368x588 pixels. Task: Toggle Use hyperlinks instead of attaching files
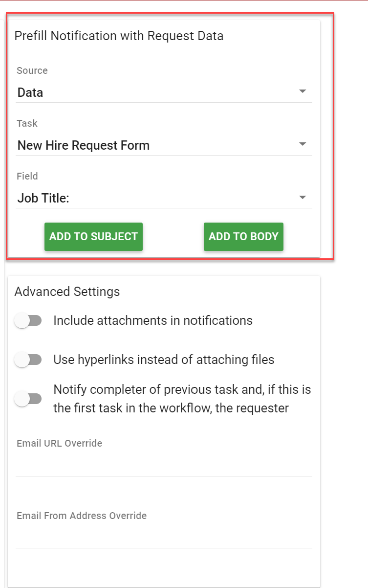coord(28,360)
